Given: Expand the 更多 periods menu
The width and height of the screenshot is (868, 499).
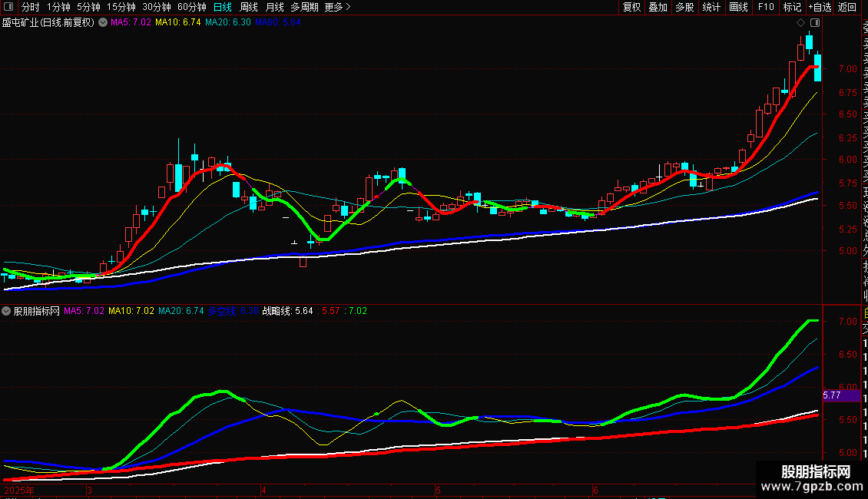Looking at the screenshot, I should [337, 7].
